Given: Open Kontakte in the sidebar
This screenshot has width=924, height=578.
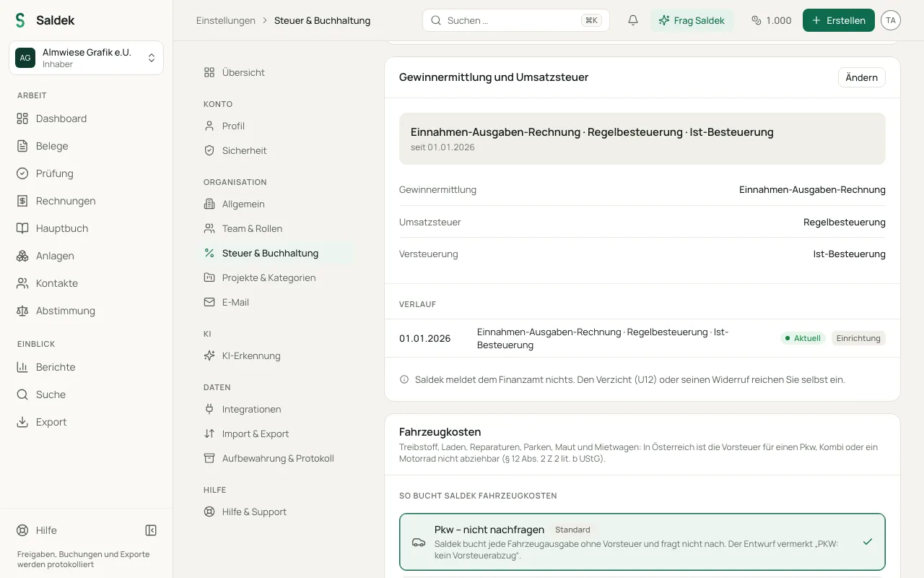Looking at the screenshot, I should (86, 283).
